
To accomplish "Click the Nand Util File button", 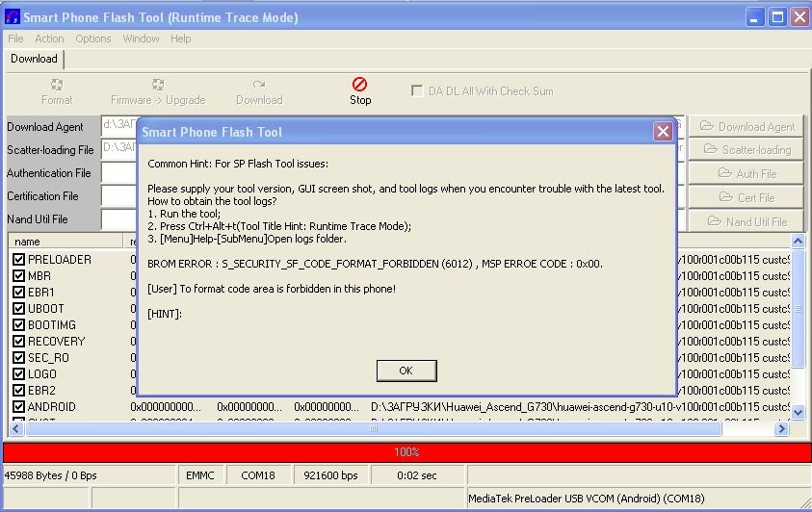I will point(747,220).
